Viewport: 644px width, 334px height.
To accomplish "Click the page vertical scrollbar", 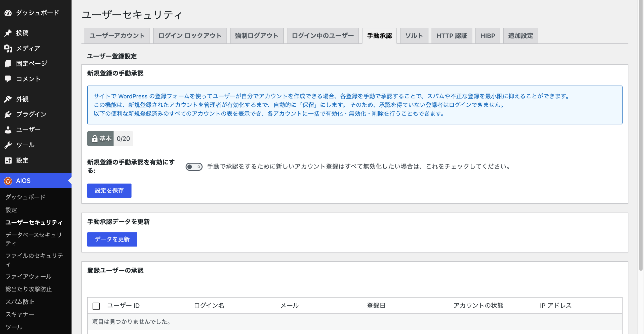I will [641, 136].
